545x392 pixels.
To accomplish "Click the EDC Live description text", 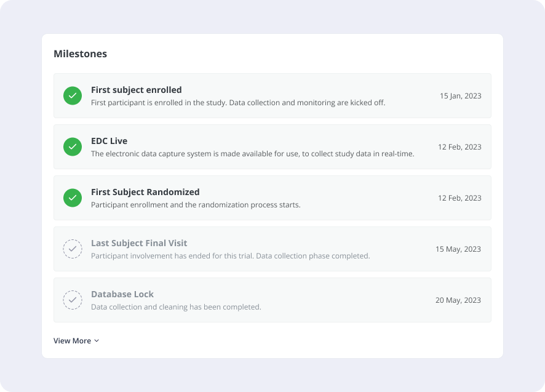I will tap(252, 154).
